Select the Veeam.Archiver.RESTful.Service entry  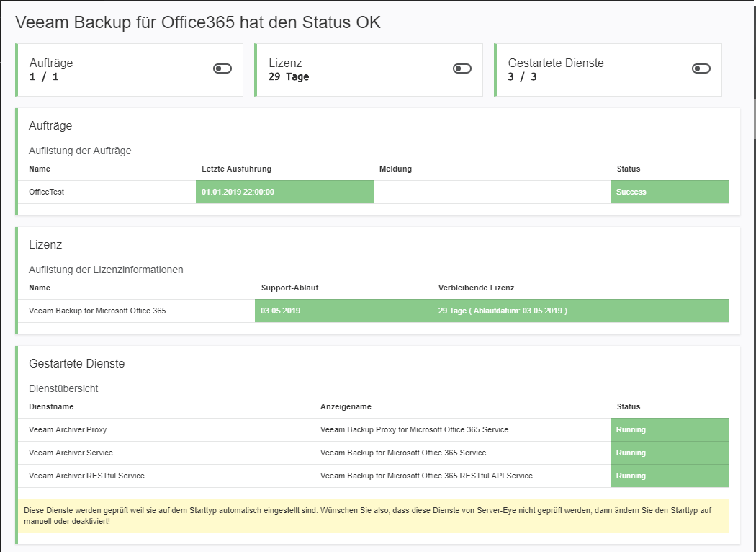(86, 476)
